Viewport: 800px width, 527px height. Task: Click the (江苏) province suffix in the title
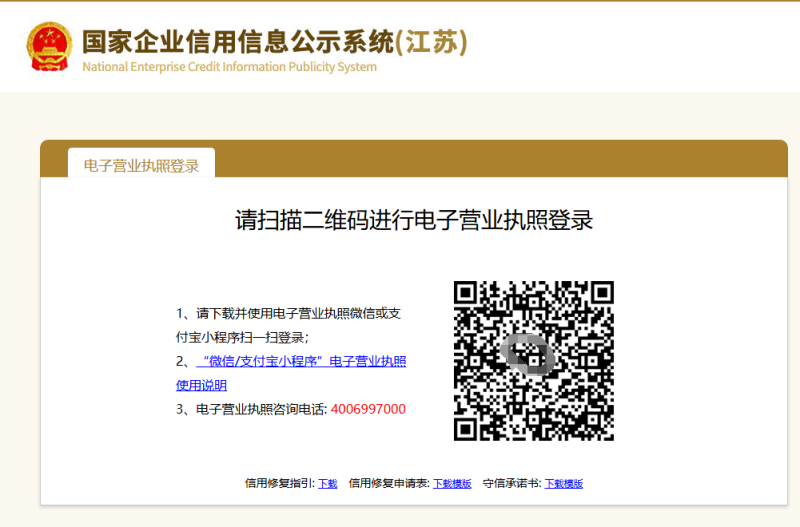point(431,42)
